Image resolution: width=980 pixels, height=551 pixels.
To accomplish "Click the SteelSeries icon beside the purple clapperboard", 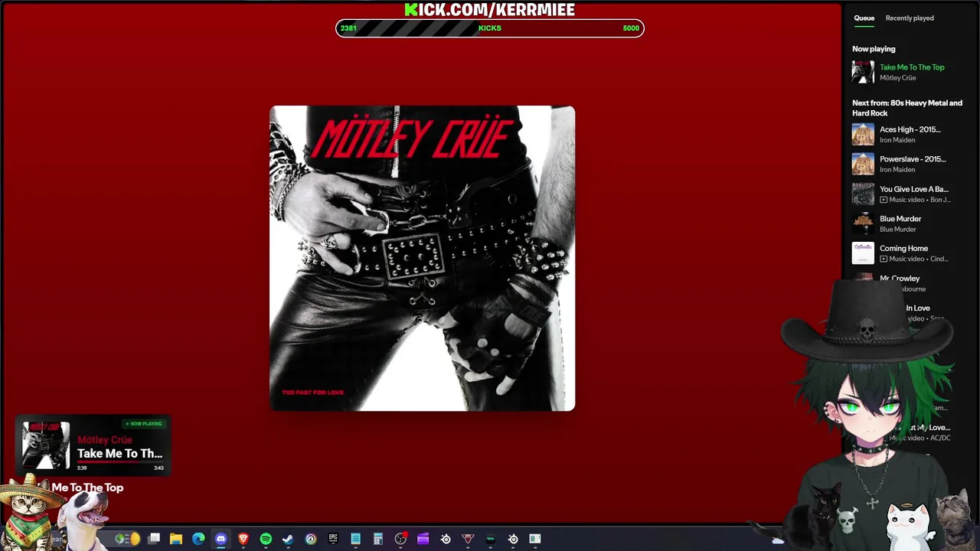I will (446, 539).
